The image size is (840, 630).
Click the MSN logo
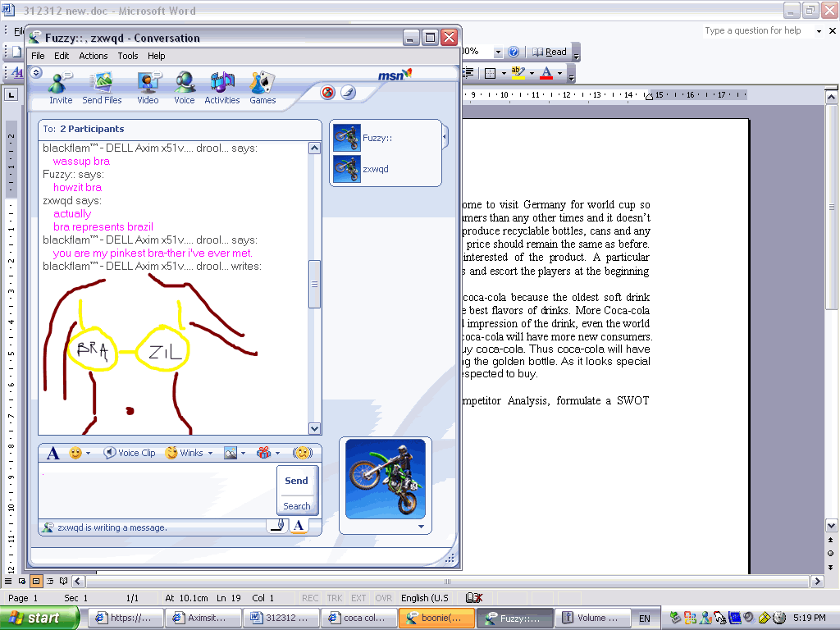click(x=395, y=75)
